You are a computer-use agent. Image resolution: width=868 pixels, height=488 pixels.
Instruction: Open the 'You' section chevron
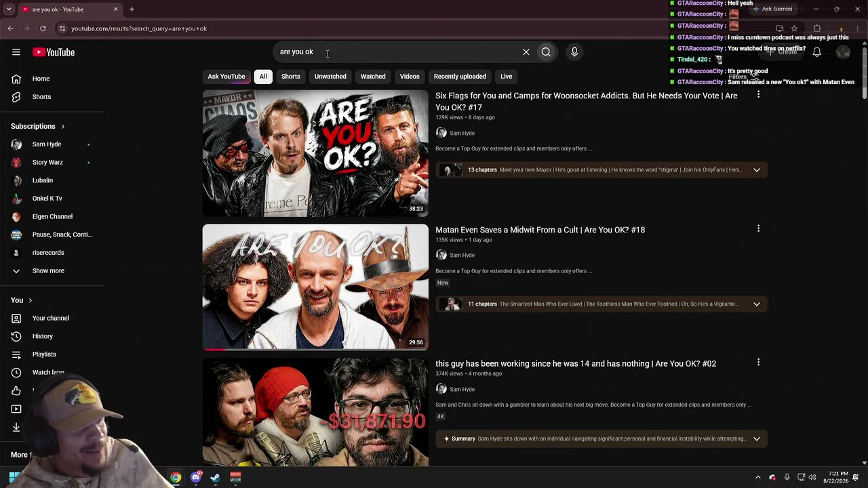pyautogui.click(x=30, y=300)
